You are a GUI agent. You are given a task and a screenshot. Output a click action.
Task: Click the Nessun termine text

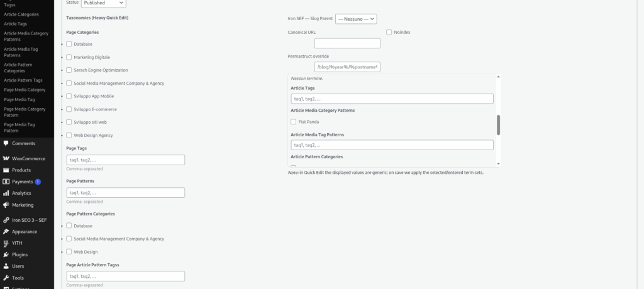[x=307, y=78]
